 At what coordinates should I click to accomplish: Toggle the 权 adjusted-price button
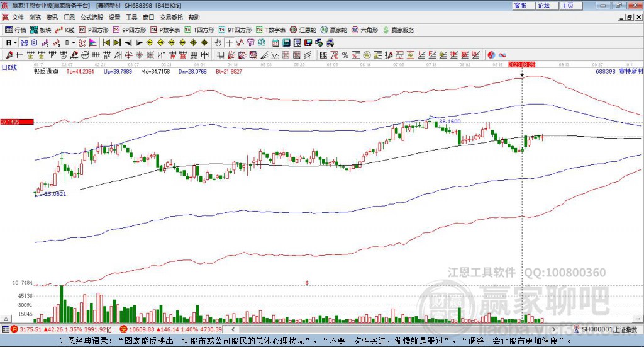(81, 43)
